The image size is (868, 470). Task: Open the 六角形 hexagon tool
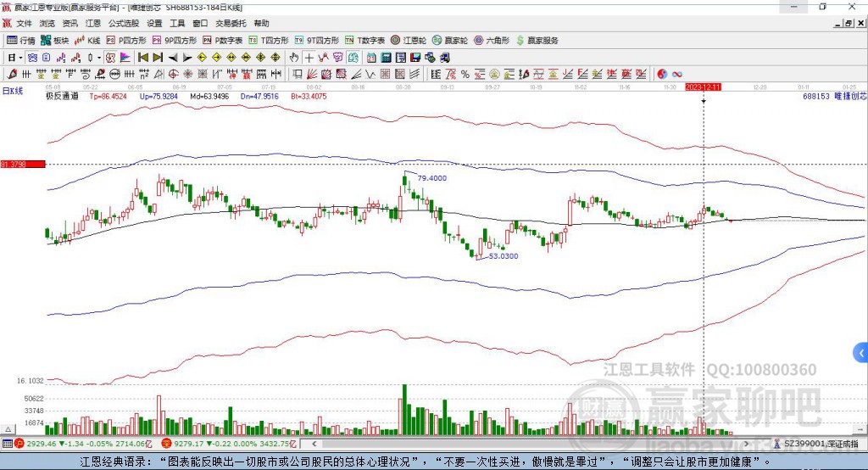pyautogui.click(x=492, y=41)
